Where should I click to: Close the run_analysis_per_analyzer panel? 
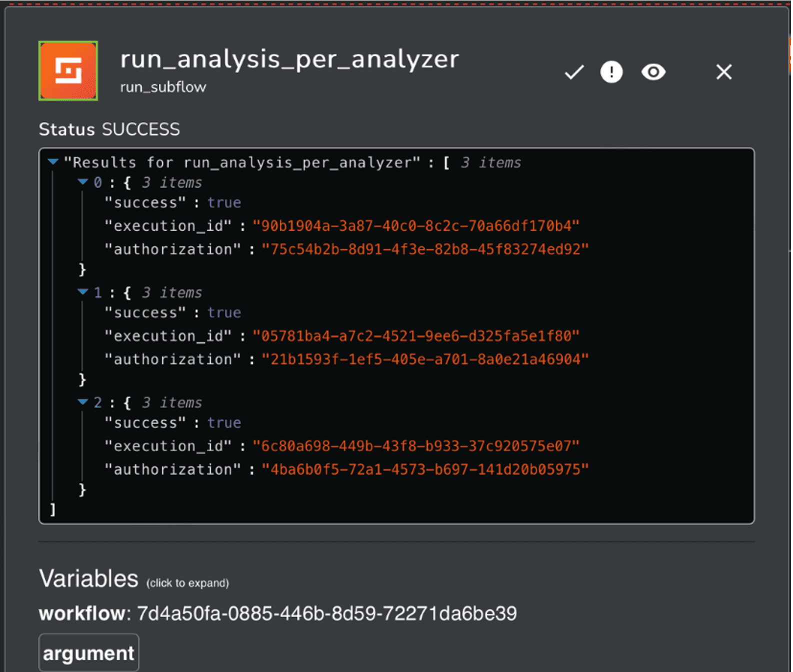[x=723, y=72]
